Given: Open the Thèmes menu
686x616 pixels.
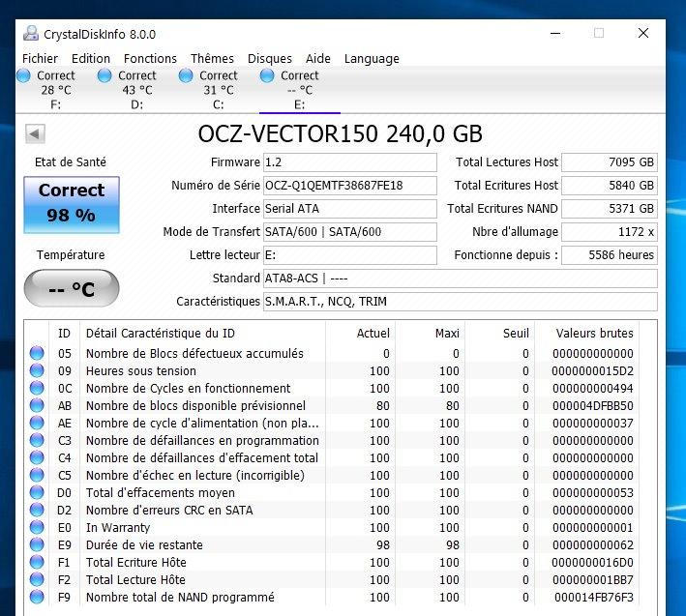Looking at the screenshot, I should (212, 59).
